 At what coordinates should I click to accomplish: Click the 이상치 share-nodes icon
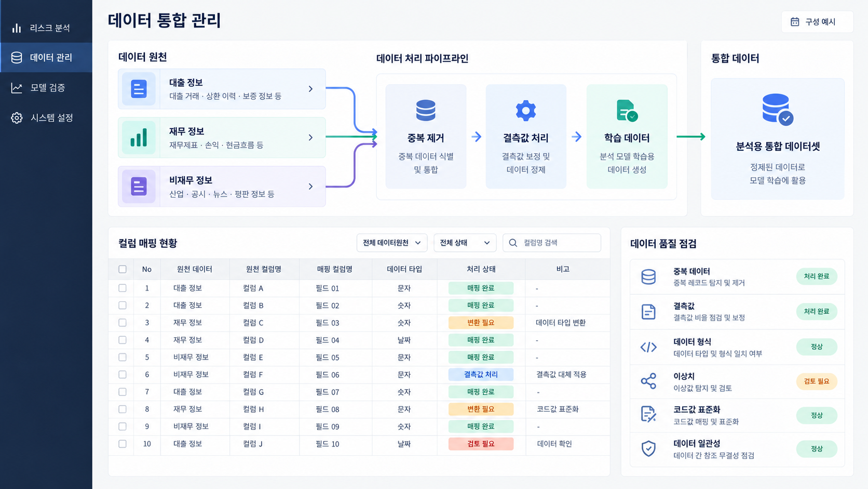tap(648, 381)
